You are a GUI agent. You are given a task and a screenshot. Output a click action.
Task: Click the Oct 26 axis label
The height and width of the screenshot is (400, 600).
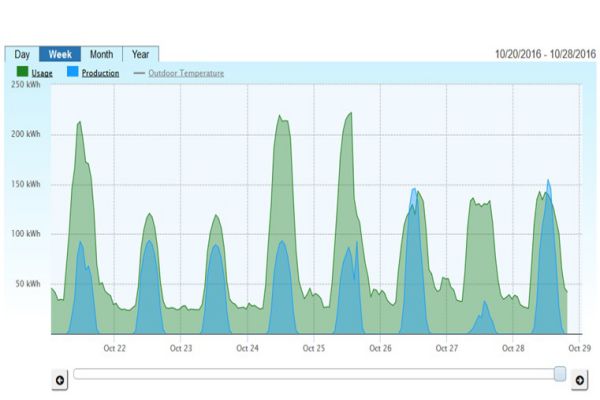380,348
